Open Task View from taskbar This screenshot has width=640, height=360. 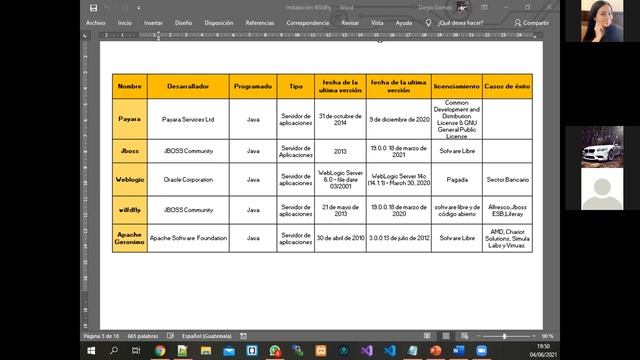(136, 351)
